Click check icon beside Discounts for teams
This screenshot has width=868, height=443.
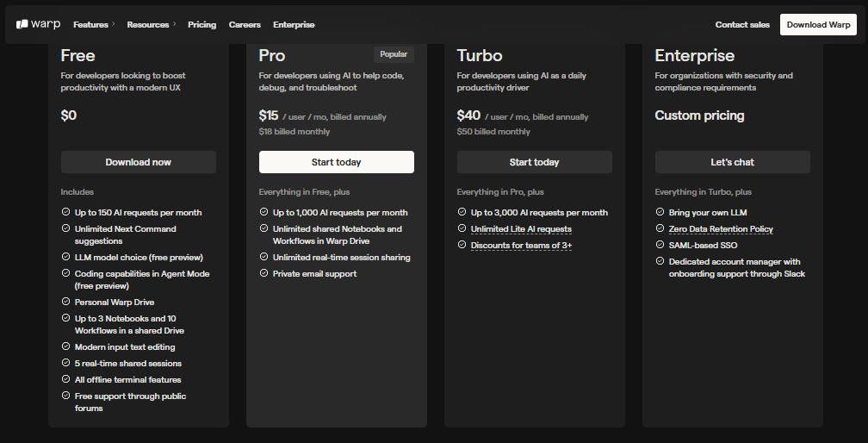coord(462,244)
